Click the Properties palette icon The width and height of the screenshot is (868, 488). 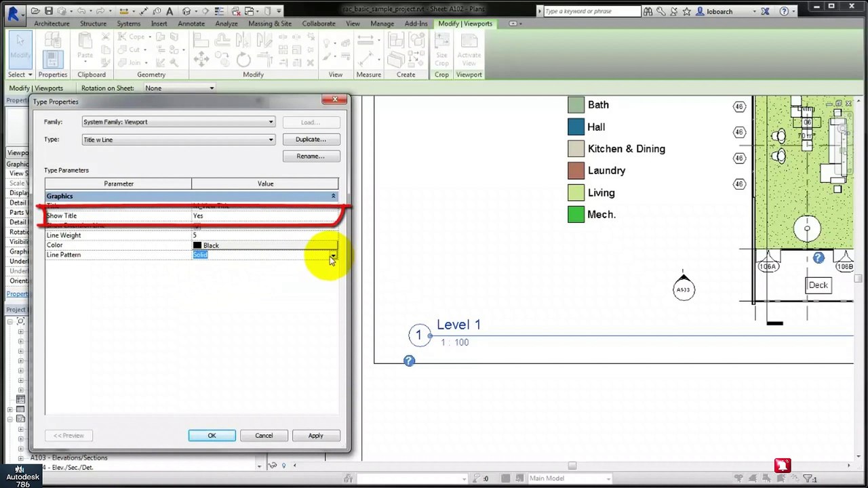[x=52, y=59]
